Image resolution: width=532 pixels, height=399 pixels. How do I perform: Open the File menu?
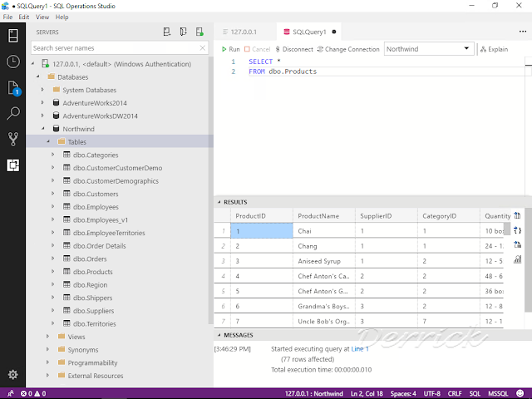pos(7,17)
